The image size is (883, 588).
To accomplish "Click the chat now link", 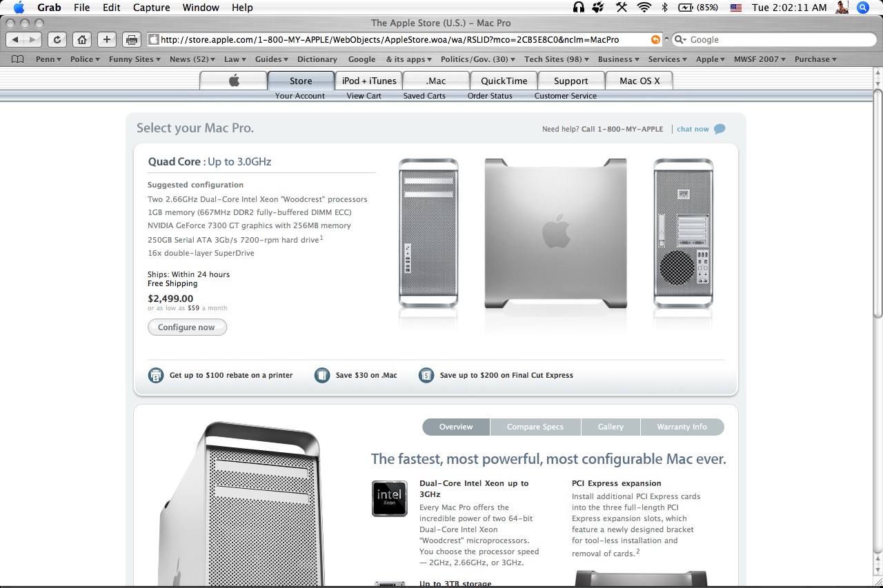I will (x=693, y=129).
